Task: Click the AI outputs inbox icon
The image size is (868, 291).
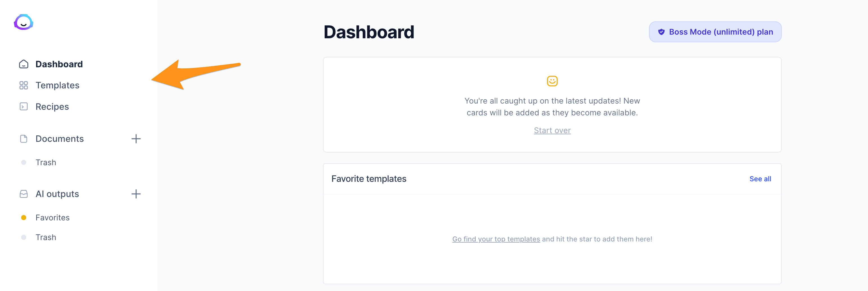Action: point(24,194)
